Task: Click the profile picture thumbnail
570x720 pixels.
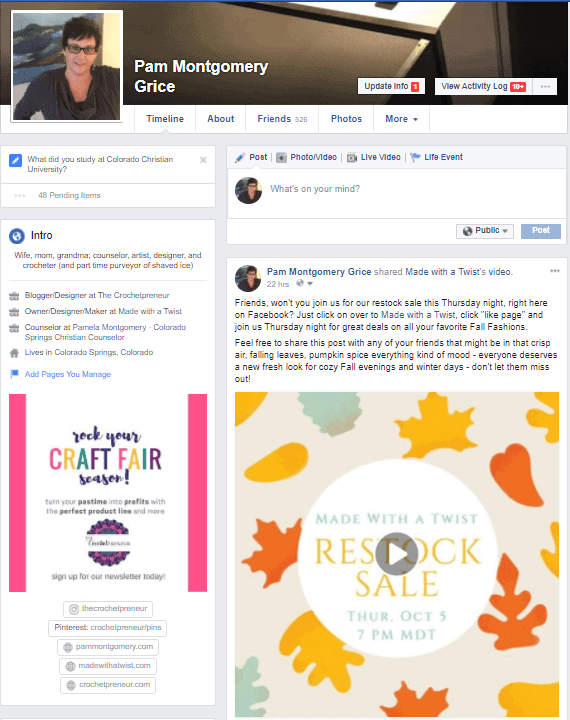Action: point(67,67)
